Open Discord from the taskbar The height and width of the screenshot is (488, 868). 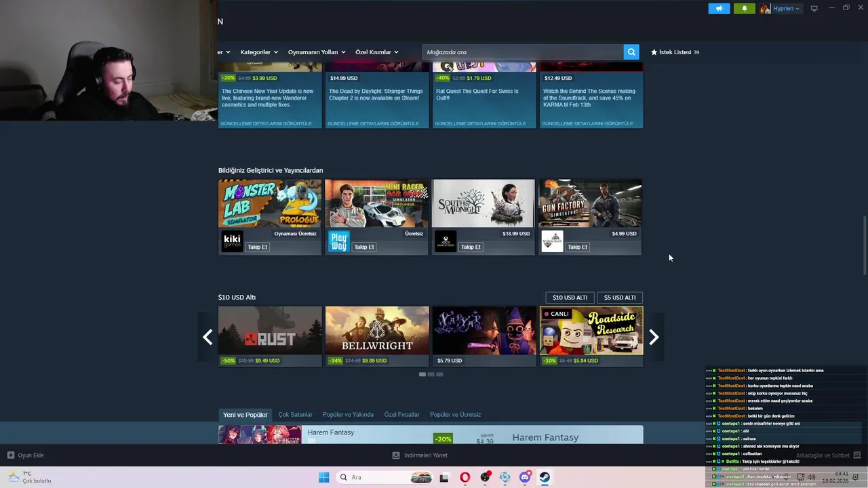[x=525, y=477]
